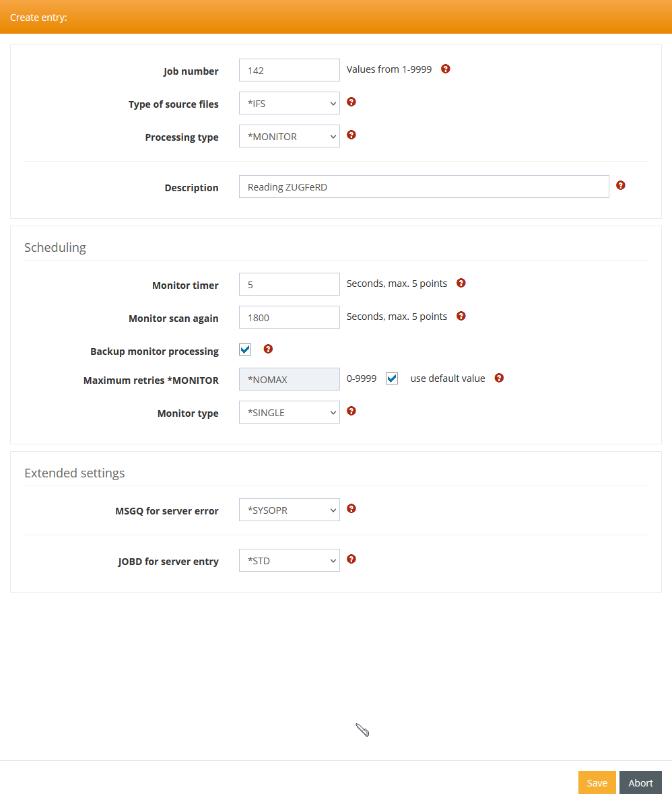
Task: Focus the Job number input field
Action: [290, 70]
